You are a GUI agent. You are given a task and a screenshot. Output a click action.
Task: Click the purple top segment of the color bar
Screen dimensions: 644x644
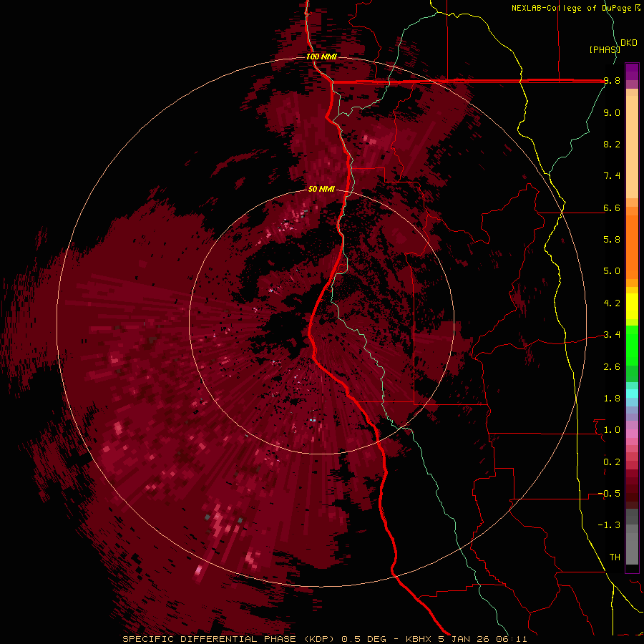click(632, 72)
